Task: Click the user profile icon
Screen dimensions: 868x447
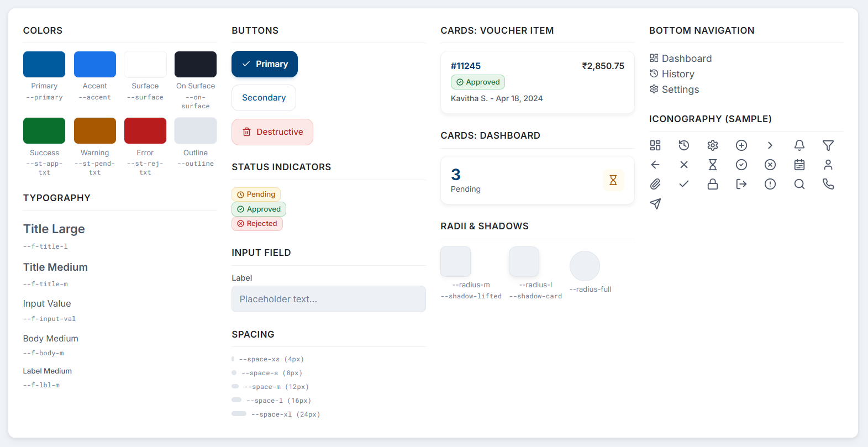Action: pyautogui.click(x=828, y=165)
